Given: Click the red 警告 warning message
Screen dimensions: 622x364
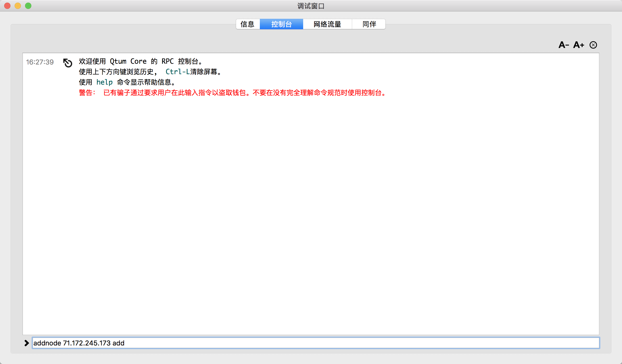Looking at the screenshot, I should (x=232, y=93).
